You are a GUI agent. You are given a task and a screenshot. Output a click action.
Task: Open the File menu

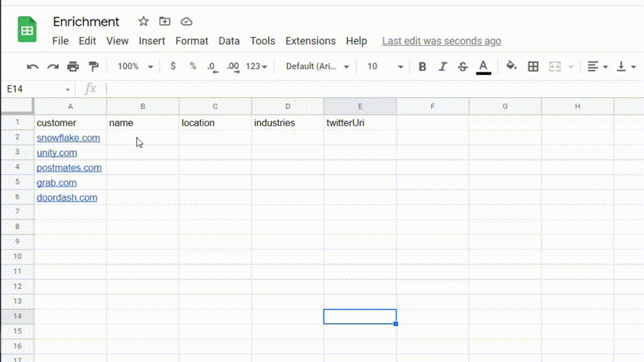tap(60, 41)
